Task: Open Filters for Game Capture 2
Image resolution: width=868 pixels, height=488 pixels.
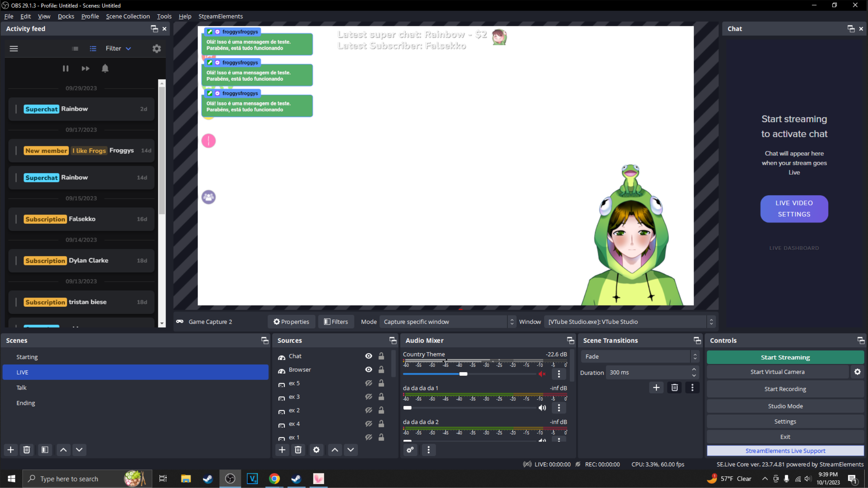Action: click(x=336, y=322)
